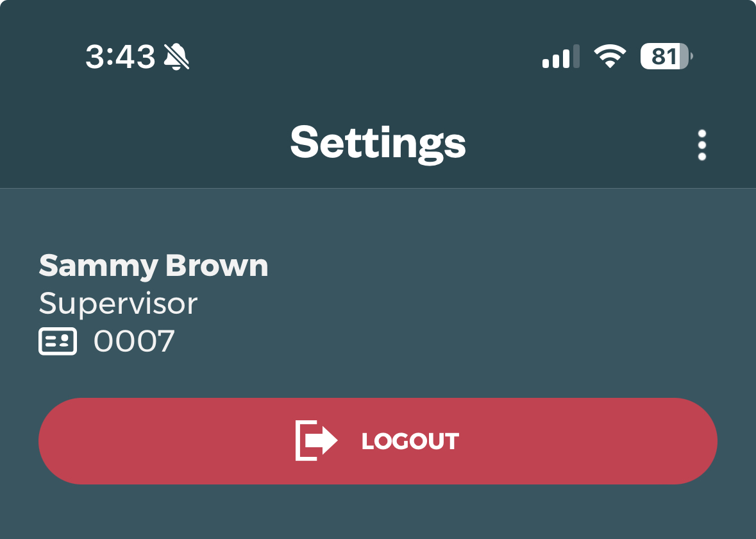Select the Sammy Brown user name

pos(153,266)
